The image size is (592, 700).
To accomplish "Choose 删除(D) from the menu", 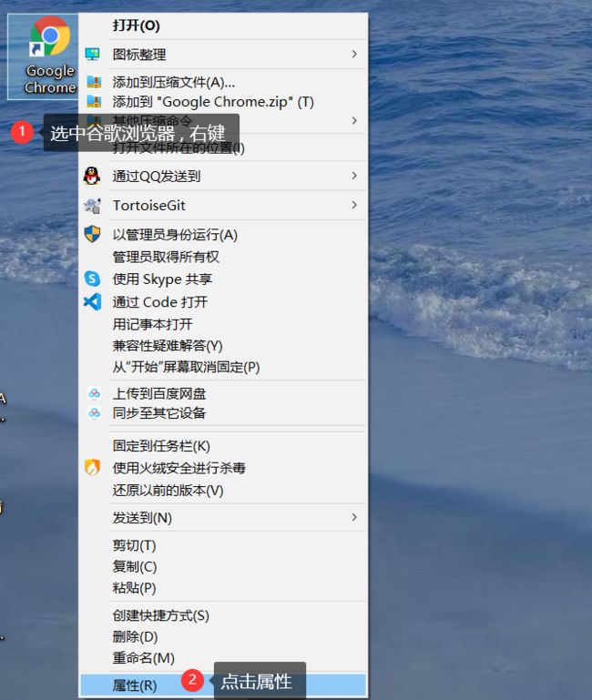I will pos(223,637).
